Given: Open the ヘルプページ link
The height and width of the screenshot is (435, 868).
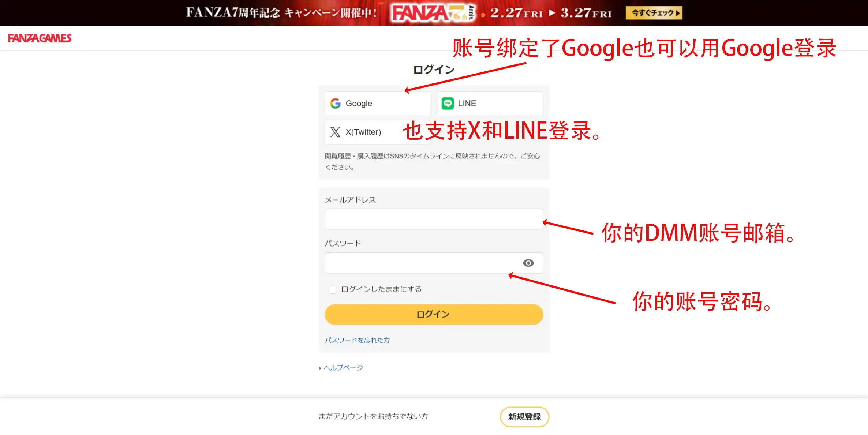Looking at the screenshot, I should coord(343,368).
